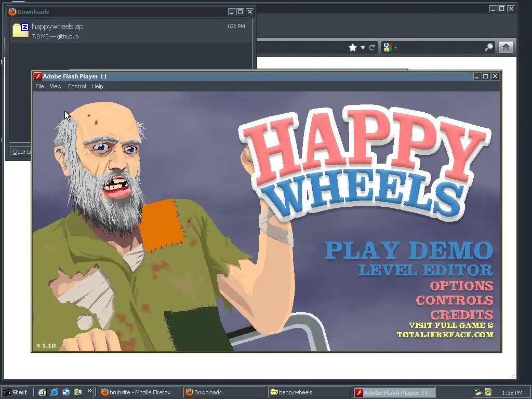Click the Flash icon in player title bar
The width and height of the screenshot is (532, 399).
coord(38,76)
